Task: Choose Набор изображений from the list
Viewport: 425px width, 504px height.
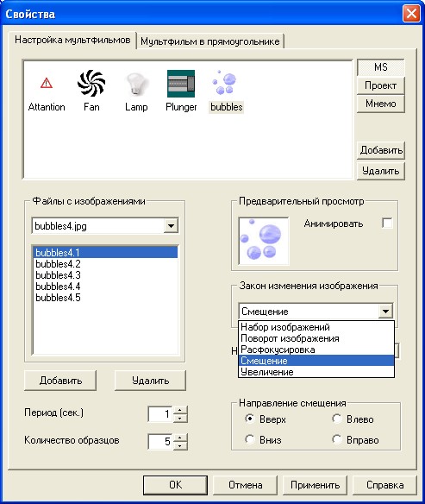Action: tap(316, 327)
